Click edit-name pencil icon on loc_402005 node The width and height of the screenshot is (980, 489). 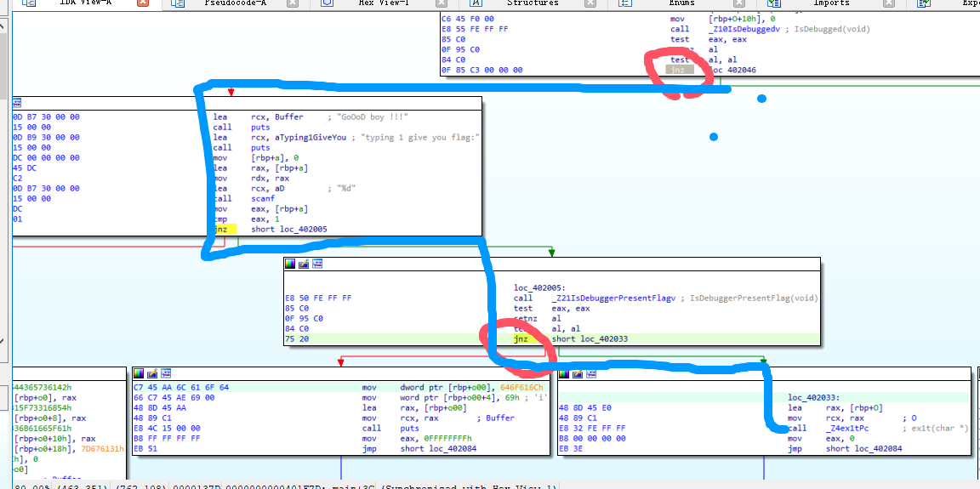[x=304, y=264]
